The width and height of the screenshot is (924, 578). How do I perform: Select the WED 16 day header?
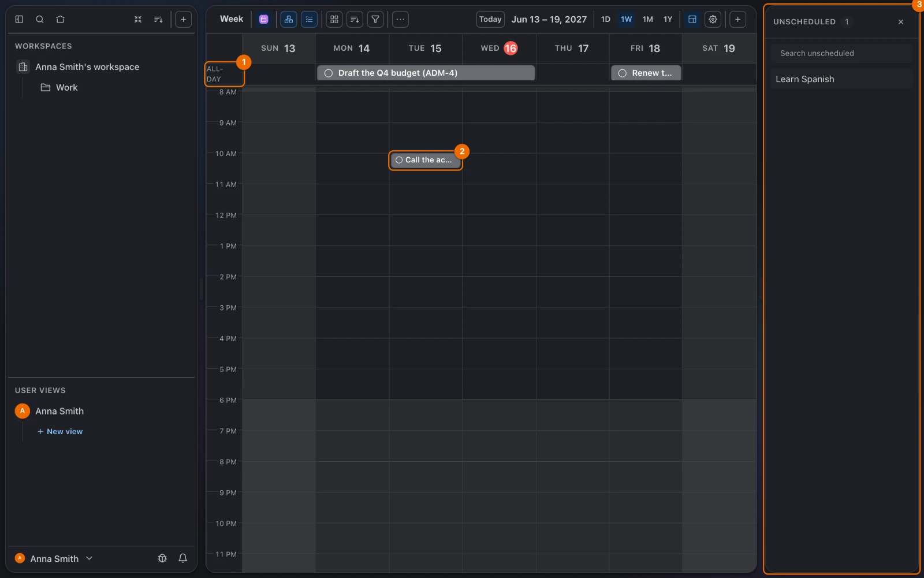coord(499,49)
